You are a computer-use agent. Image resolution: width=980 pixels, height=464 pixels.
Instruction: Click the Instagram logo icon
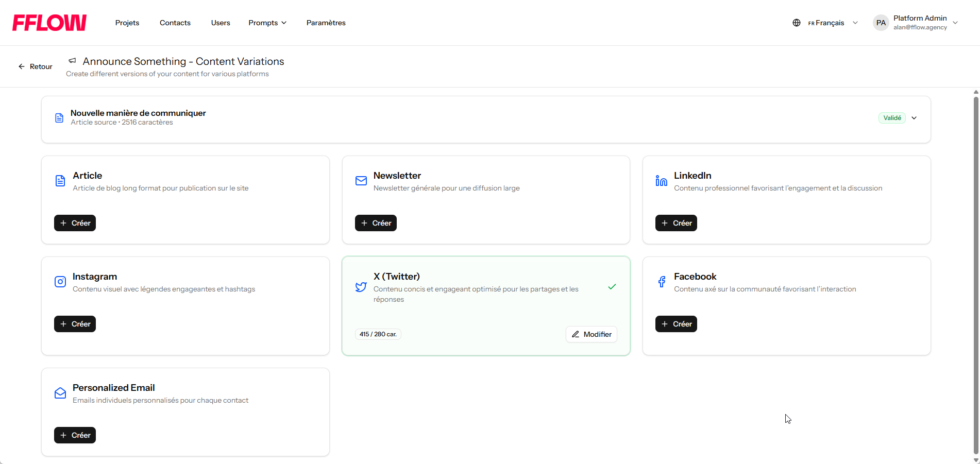[x=60, y=282]
